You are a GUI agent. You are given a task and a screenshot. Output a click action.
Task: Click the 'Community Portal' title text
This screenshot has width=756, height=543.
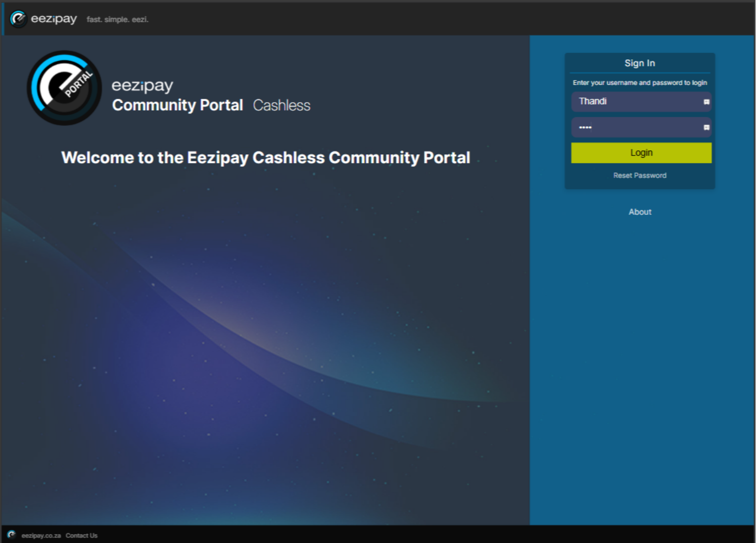(177, 105)
